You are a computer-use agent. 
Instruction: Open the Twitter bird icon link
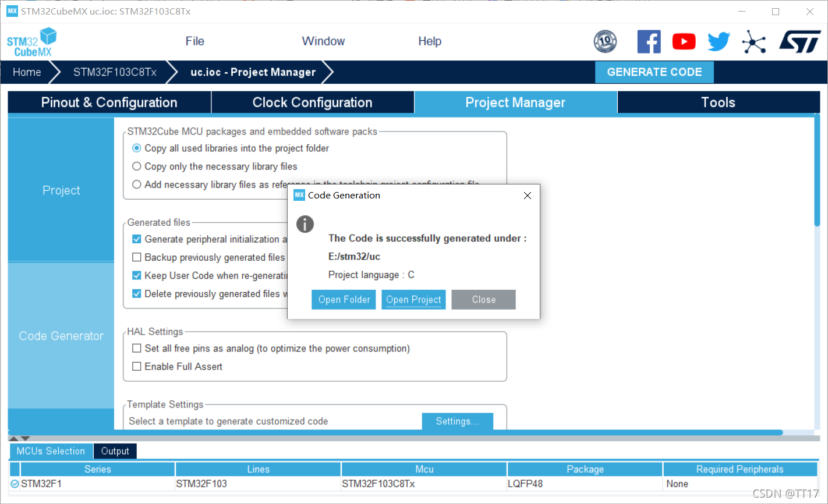(x=719, y=41)
